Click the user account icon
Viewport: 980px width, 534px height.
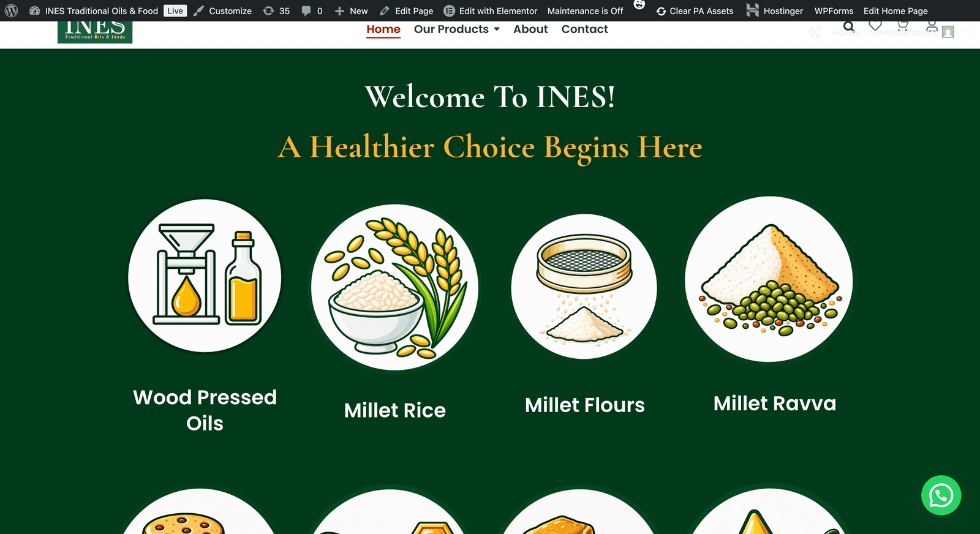(932, 26)
